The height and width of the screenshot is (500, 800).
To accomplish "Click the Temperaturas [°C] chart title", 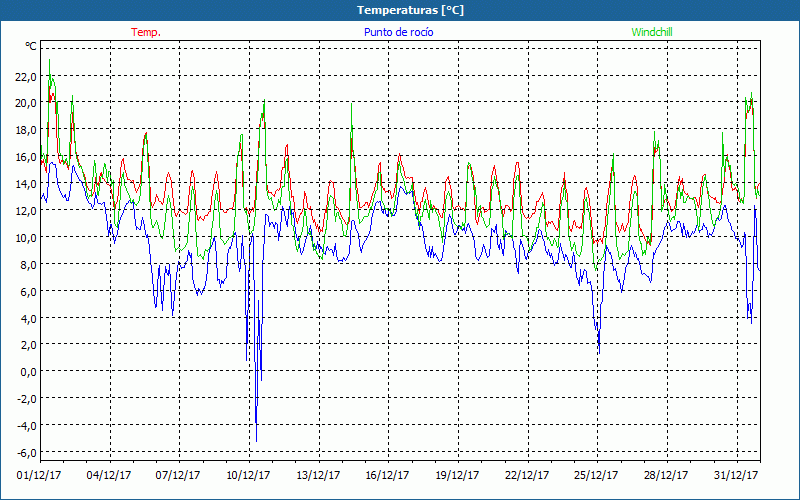I will click(410, 10).
